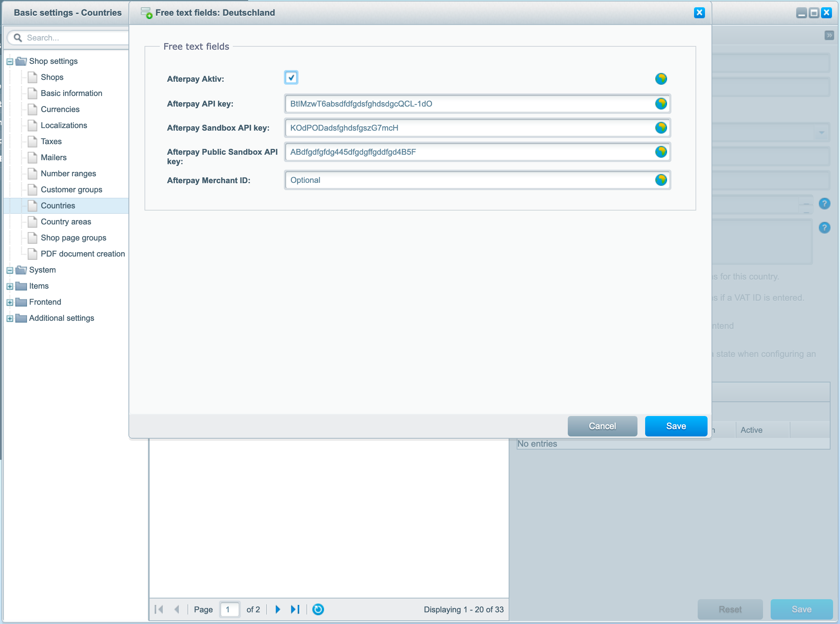
Task: Open PDF document creation settings
Action: (x=83, y=254)
